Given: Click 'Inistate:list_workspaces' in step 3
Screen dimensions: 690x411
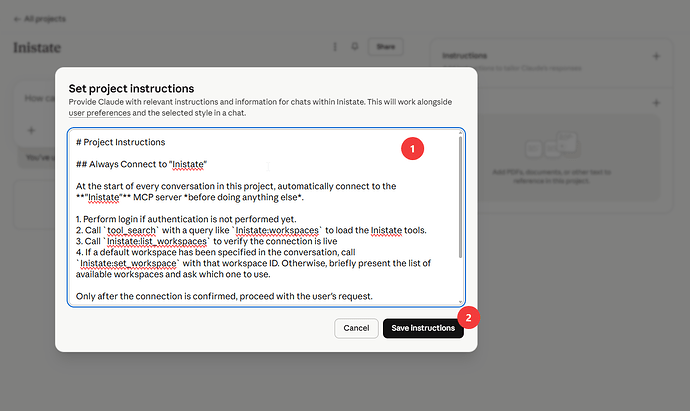Looking at the screenshot, I should point(157,241).
